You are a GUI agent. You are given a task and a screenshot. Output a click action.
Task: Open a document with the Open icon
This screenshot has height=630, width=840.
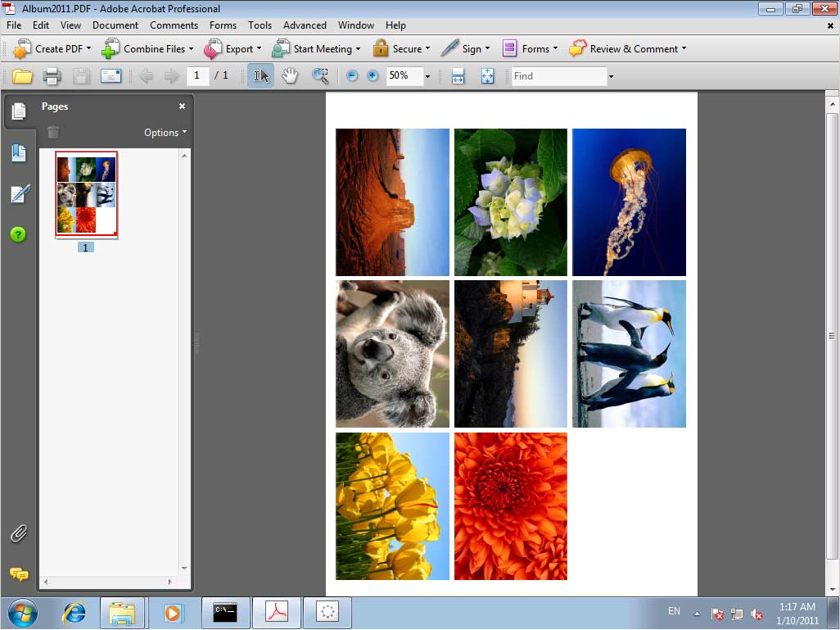22,76
